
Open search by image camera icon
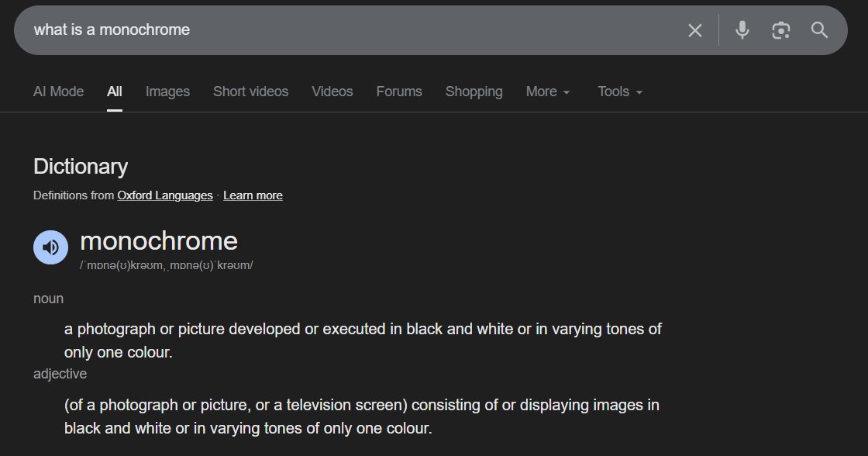[x=780, y=30]
